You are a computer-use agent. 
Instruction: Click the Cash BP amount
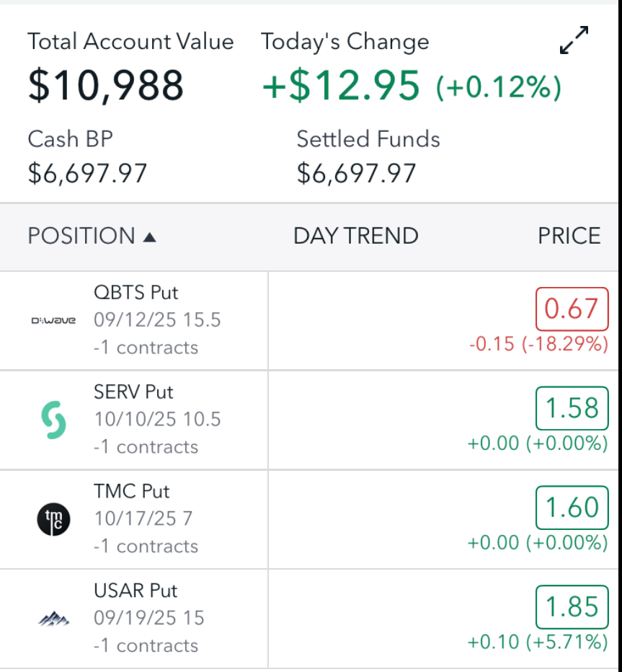pos(87,173)
